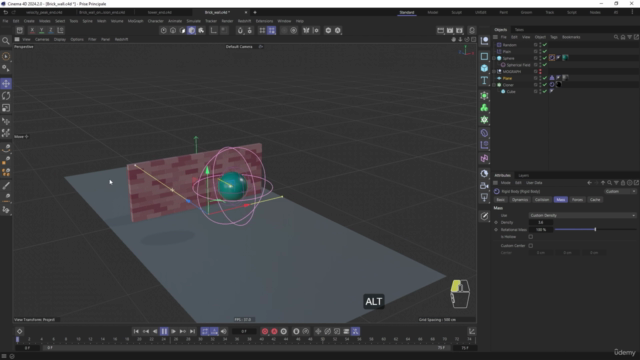
Task: Expand the MOGRAPH null hierarchy
Action: click(494, 71)
